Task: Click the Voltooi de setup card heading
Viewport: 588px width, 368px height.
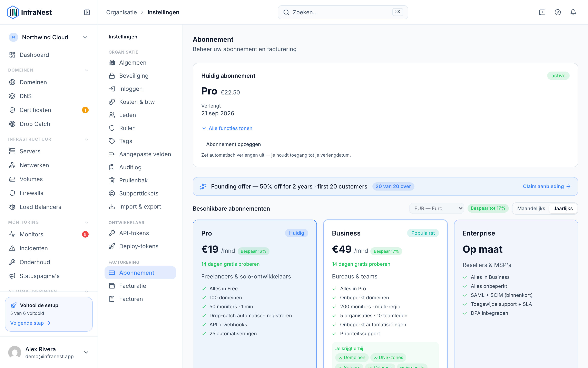Action: click(39, 305)
